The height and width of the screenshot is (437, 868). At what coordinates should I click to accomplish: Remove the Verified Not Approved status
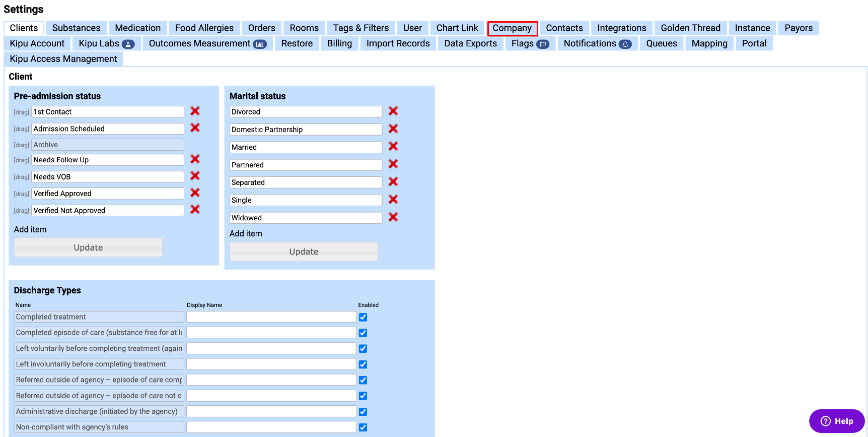click(x=195, y=210)
